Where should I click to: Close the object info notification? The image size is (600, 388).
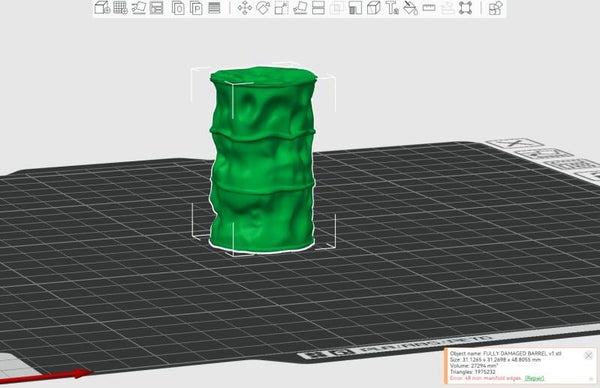click(589, 355)
